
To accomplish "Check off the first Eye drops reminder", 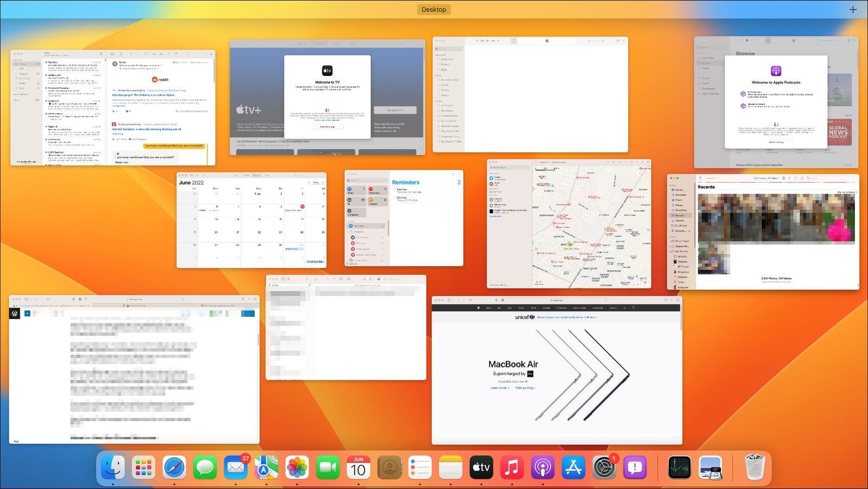I will coord(394,189).
